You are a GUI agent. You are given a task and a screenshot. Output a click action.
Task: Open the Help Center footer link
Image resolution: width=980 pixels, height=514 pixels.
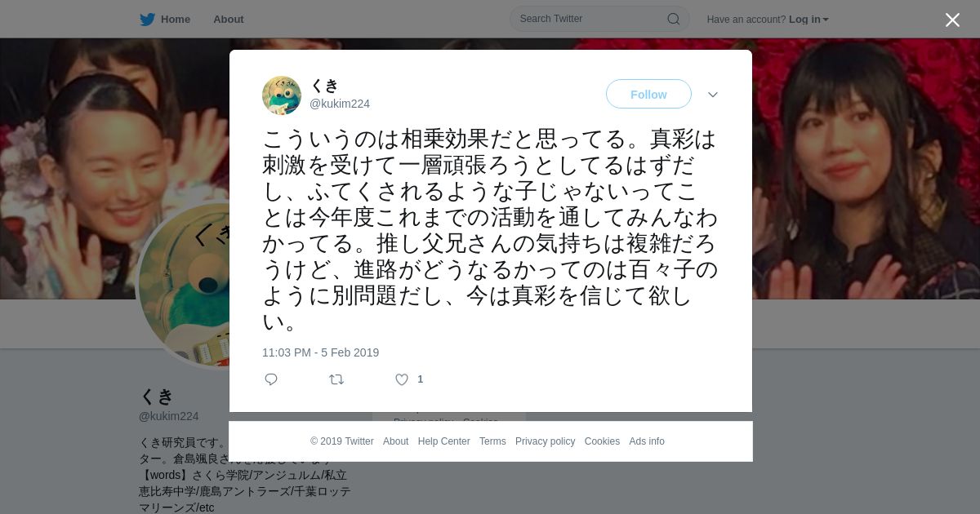[x=444, y=441]
